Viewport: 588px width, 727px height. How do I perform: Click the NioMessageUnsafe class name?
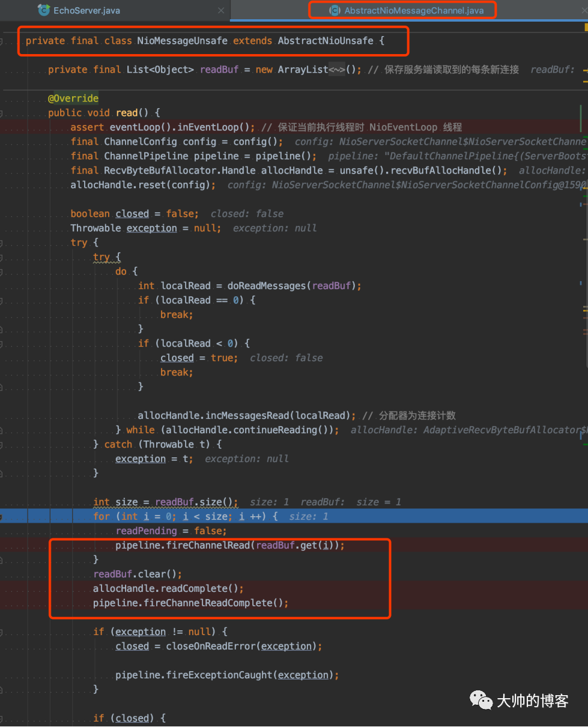click(183, 41)
